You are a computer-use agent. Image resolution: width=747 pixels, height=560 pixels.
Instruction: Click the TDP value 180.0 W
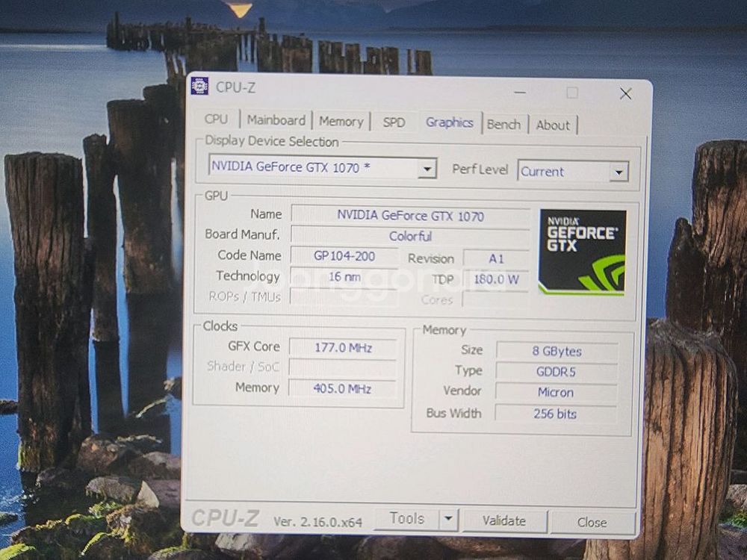[x=496, y=279]
